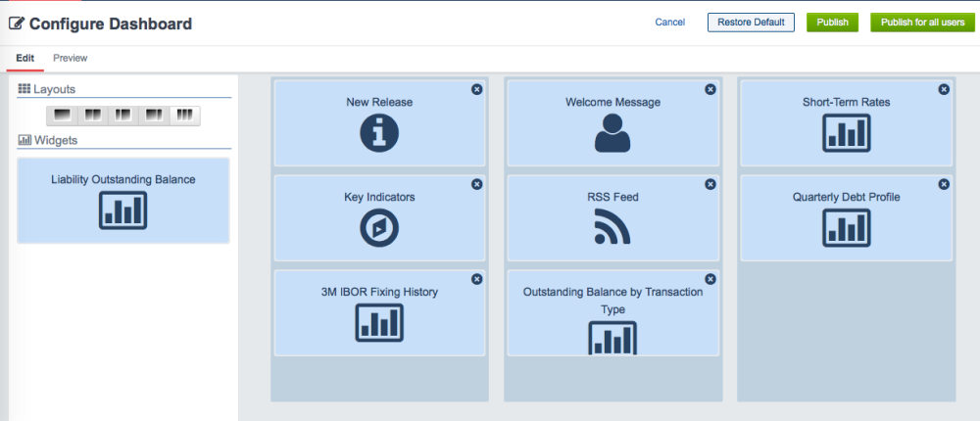Remove the Welcome Message widget

(x=710, y=89)
